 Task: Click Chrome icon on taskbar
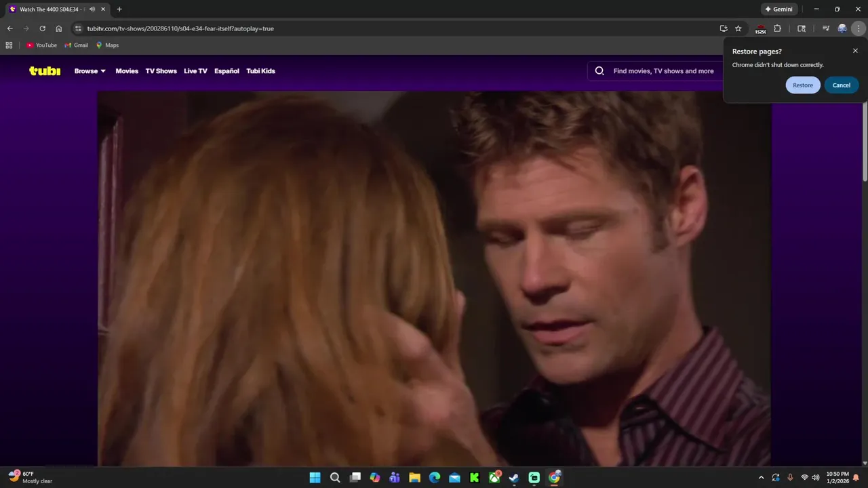click(x=554, y=478)
